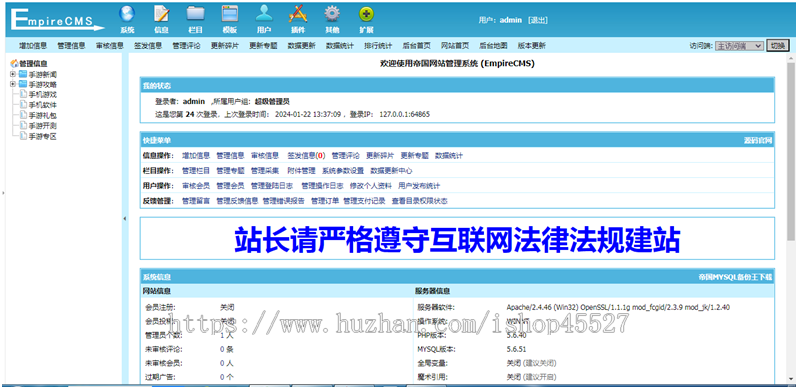Screen dimensions: 798x389
Task: Open 管理会员 in the quick menu
Action: [230, 186]
